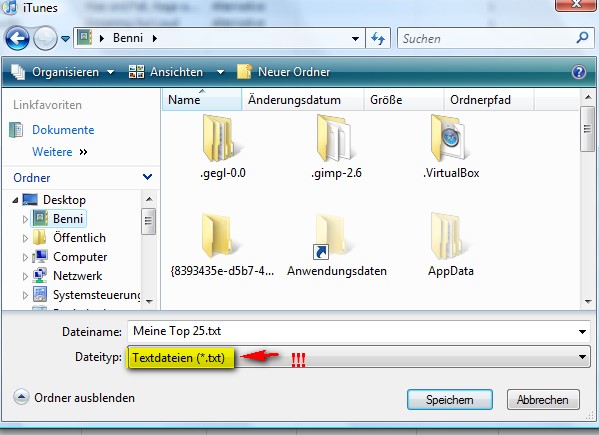The image size is (599, 435).
Task: Expand the Systemsteuerung tree node
Action: 25,295
